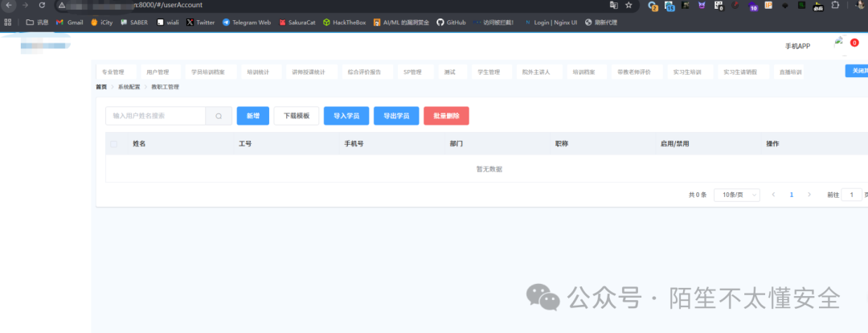Open the 讯息 bookmark folder
Screen dimensions: 868x333
coord(37,23)
